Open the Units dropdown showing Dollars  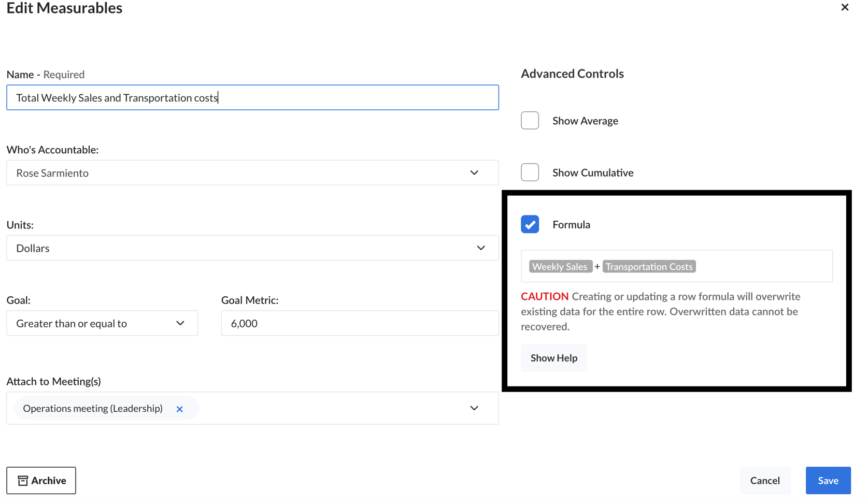[252, 248]
